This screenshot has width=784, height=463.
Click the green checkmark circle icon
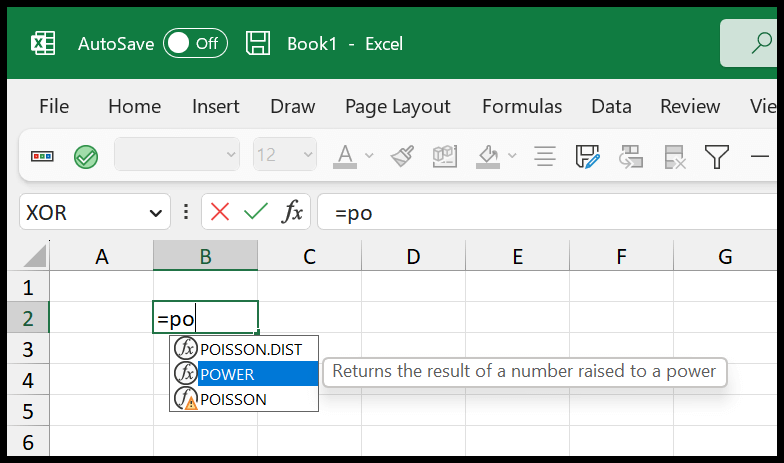[86, 157]
